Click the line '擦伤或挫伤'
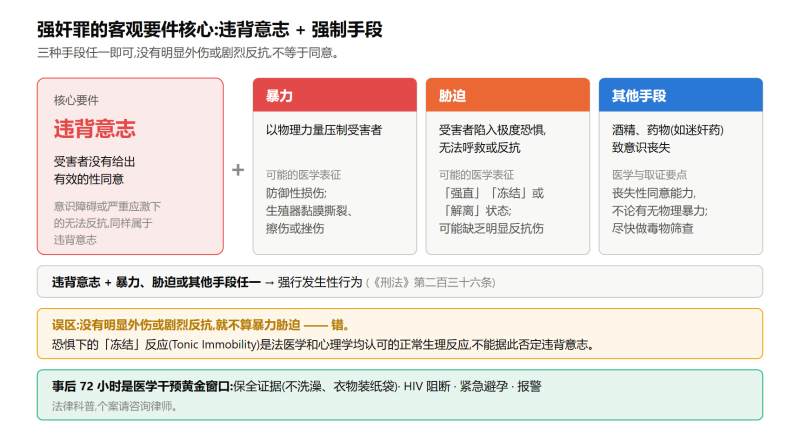800x433 pixels. point(294,228)
